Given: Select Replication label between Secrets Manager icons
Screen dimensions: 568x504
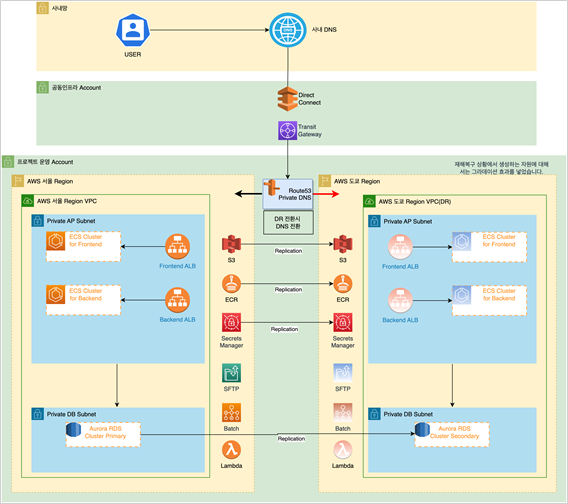Looking at the screenshot, I should 284,329.
